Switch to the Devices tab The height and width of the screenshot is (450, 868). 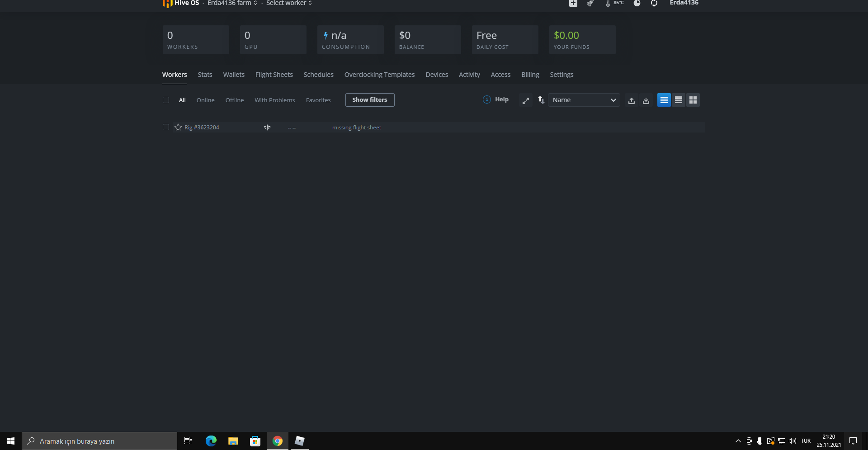(x=437, y=75)
